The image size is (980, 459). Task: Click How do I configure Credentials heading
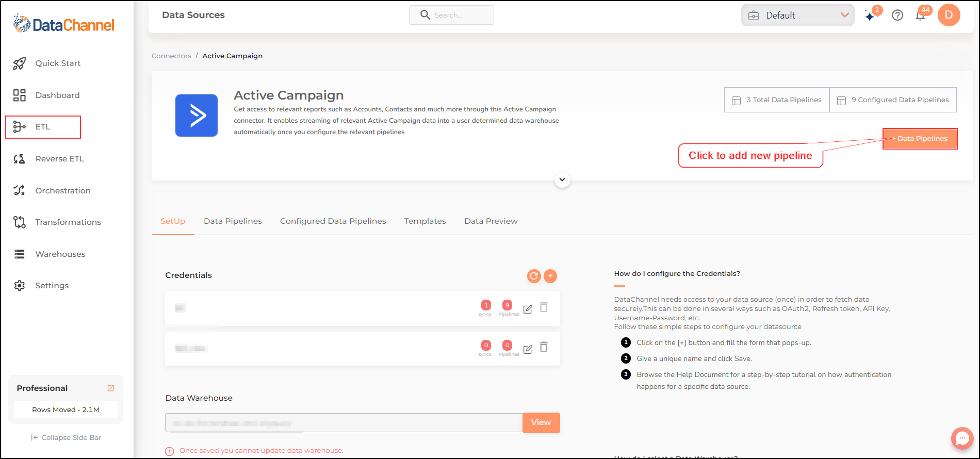click(677, 274)
